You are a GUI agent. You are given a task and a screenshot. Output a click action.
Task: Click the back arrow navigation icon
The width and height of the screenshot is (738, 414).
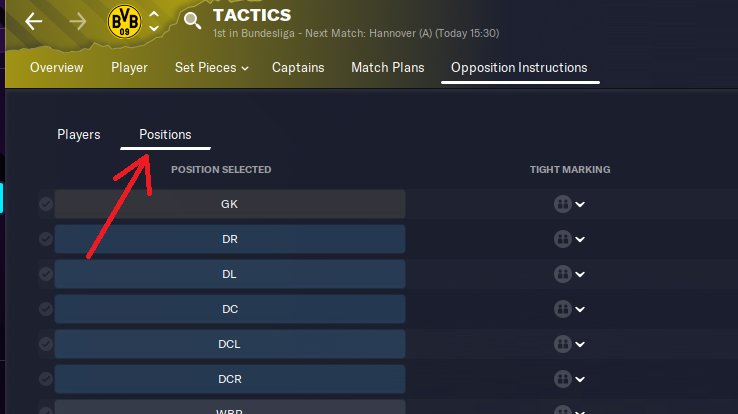tap(34, 22)
